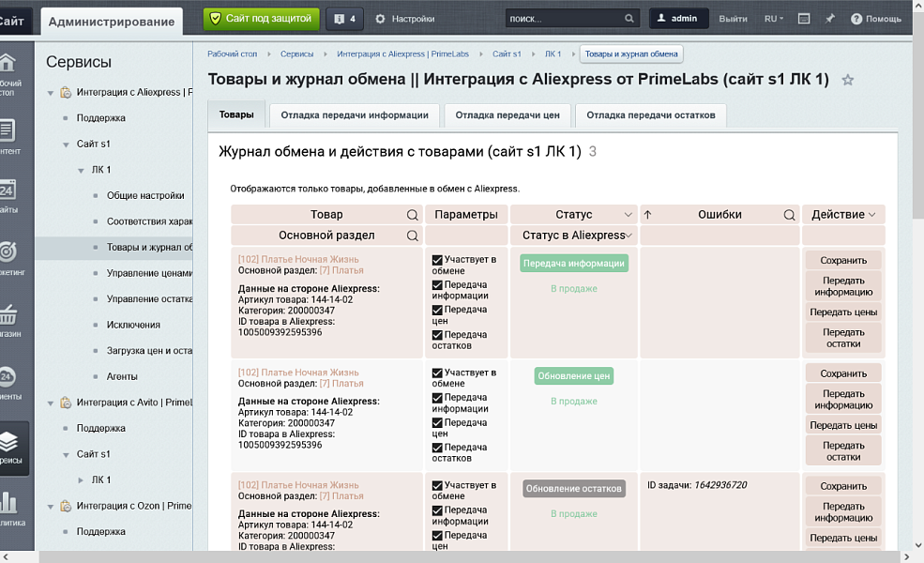Toggle second product's Передача остатков checkbox
924x563 pixels.
[437, 448]
